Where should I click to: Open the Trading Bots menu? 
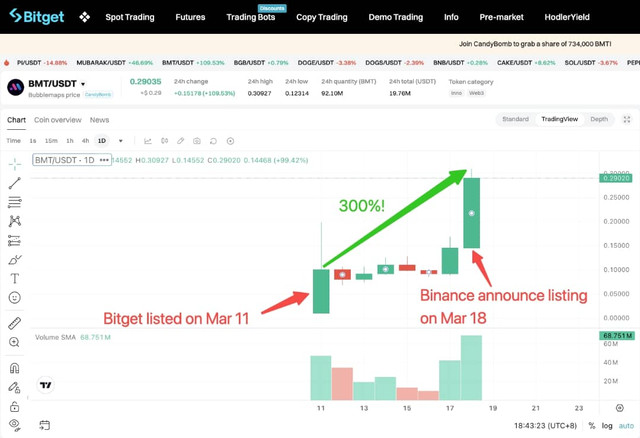point(251,17)
